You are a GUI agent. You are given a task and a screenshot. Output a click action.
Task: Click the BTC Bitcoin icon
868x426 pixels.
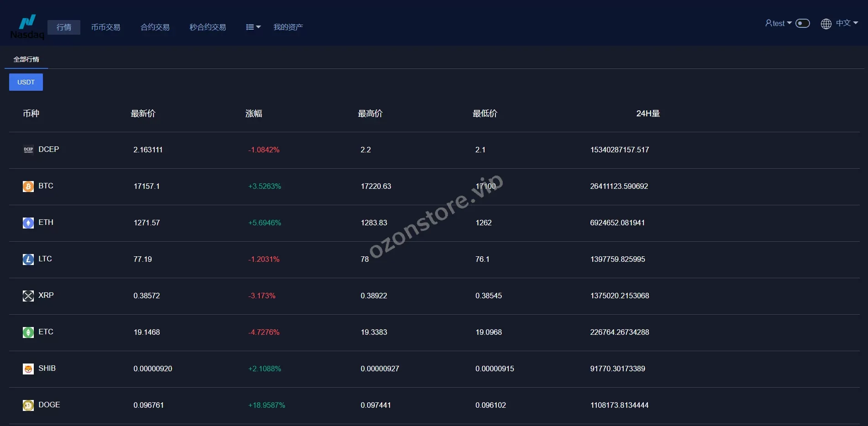pyautogui.click(x=28, y=186)
